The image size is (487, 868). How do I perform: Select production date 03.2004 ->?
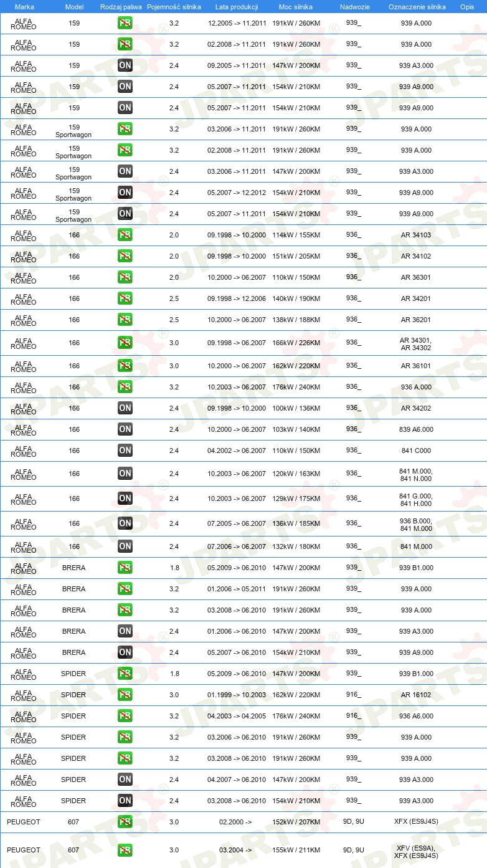point(235,850)
